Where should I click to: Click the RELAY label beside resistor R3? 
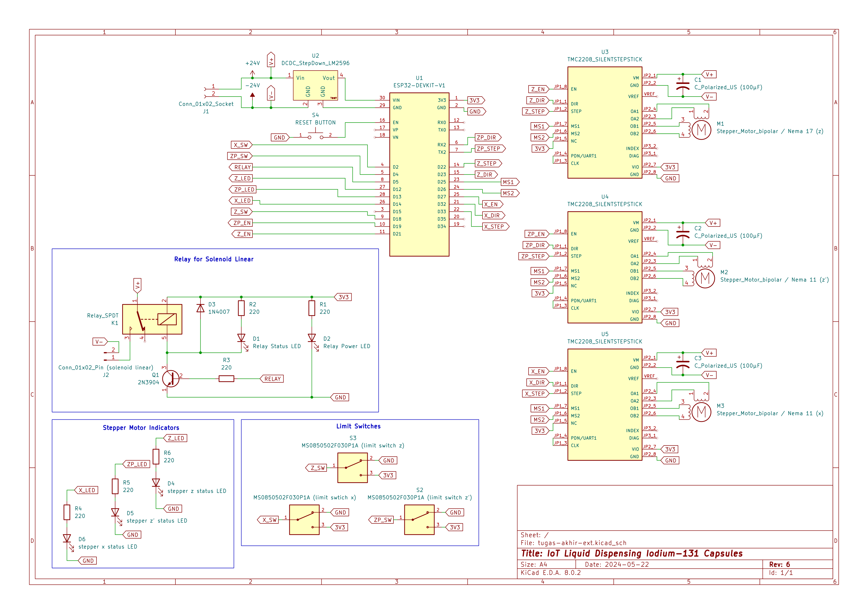272,379
